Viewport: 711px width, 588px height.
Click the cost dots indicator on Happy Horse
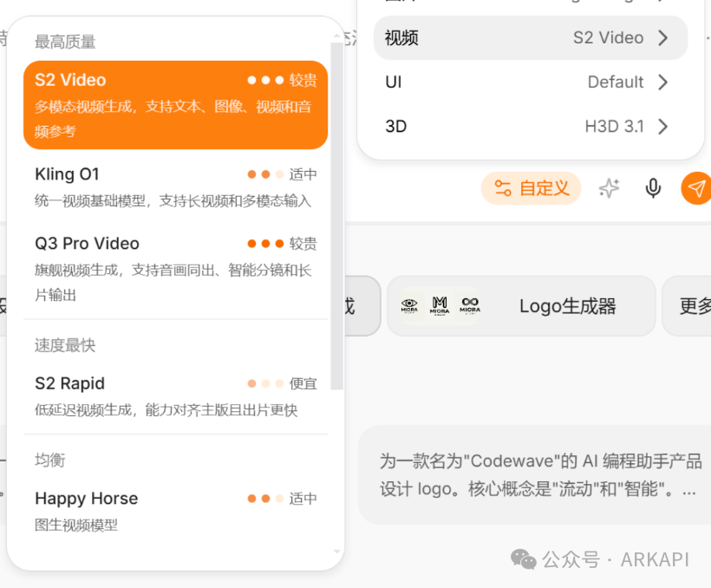265,499
